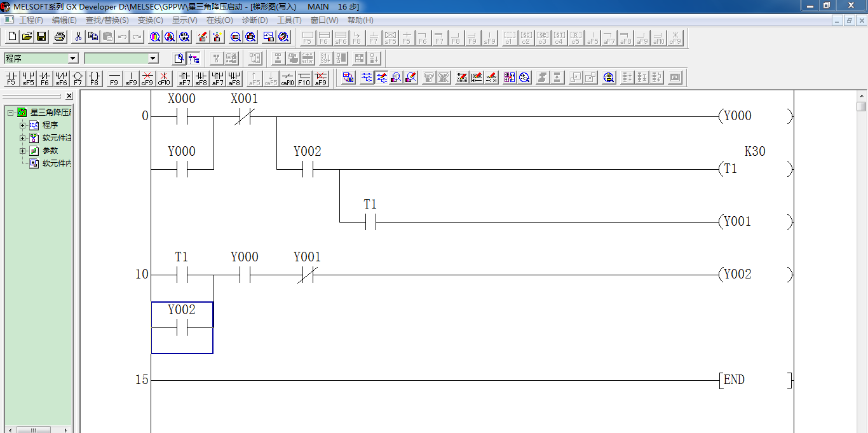Toggle the project data list display button
The height and width of the screenshot is (433, 868).
[194, 58]
